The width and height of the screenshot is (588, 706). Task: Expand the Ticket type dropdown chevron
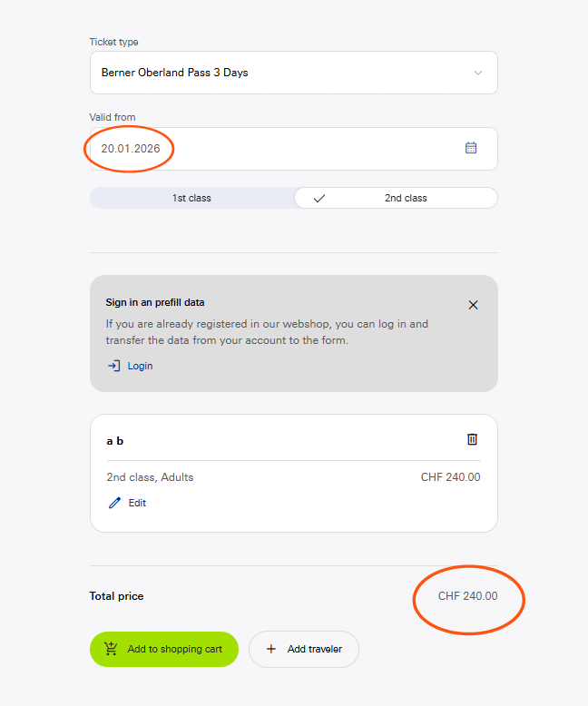[x=478, y=73]
